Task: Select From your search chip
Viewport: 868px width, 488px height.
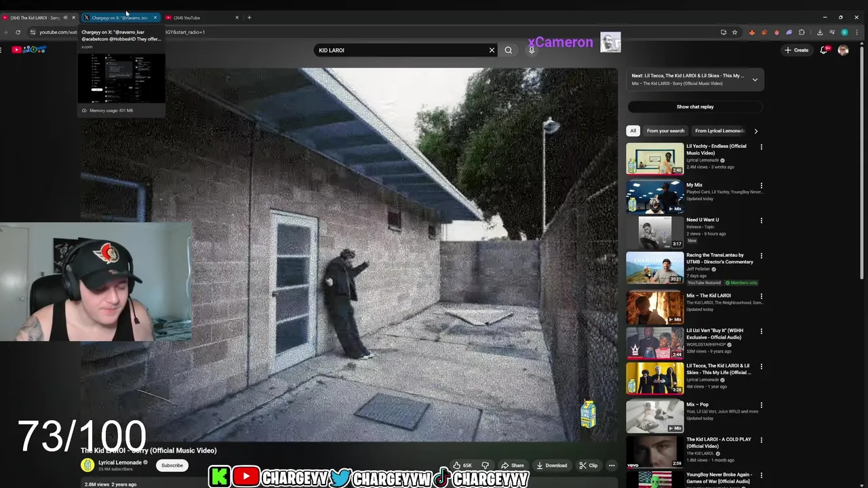Action: (x=665, y=131)
